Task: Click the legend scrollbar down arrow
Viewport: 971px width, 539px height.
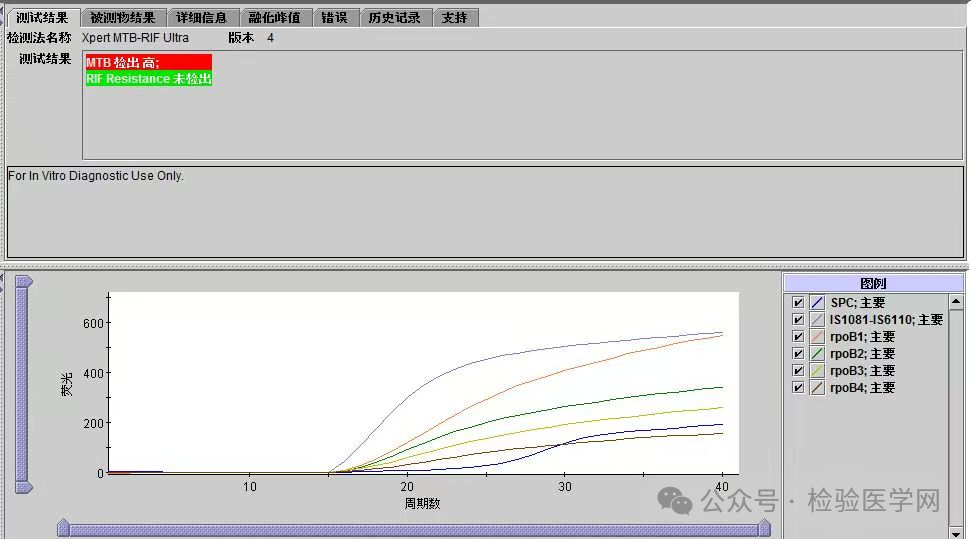Action: tap(956, 533)
